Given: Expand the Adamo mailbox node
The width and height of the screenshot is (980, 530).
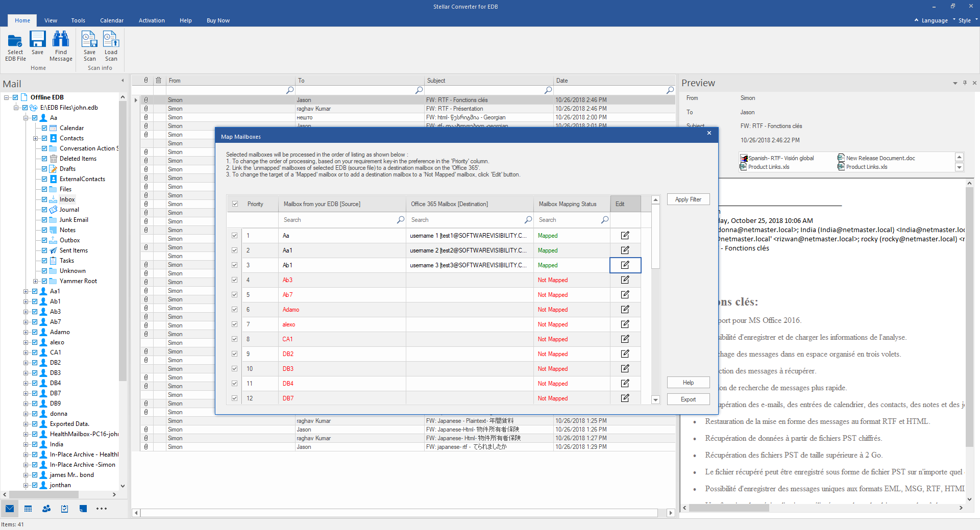Looking at the screenshot, I should coord(26,332).
